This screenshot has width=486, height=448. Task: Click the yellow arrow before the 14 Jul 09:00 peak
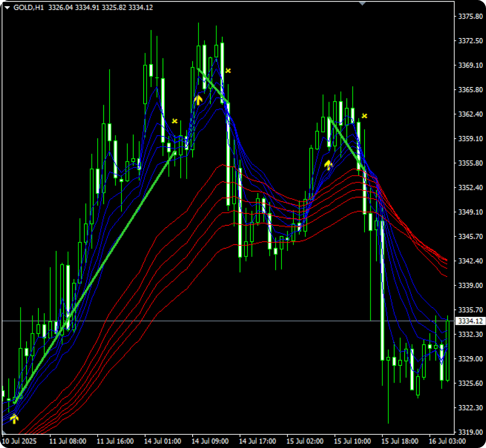coord(198,100)
